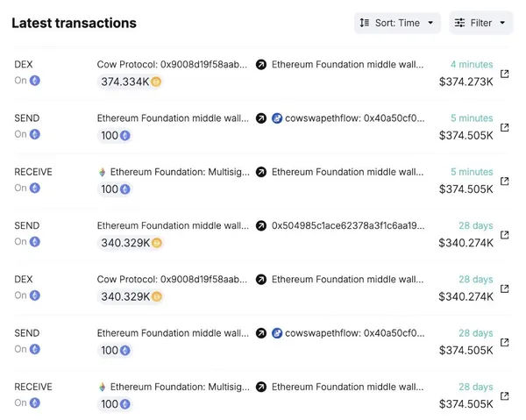Click the Ethereum Foundation Multisig icon in third row
Image resolution: width=526 pixels, height=420 pixels.
click(x=102, y=172)
